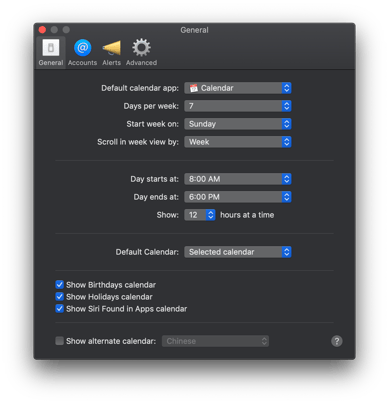This screenshot has width=389, height=404.
Task: Open the Day starts at dropdown
Action: coord(238,179)
